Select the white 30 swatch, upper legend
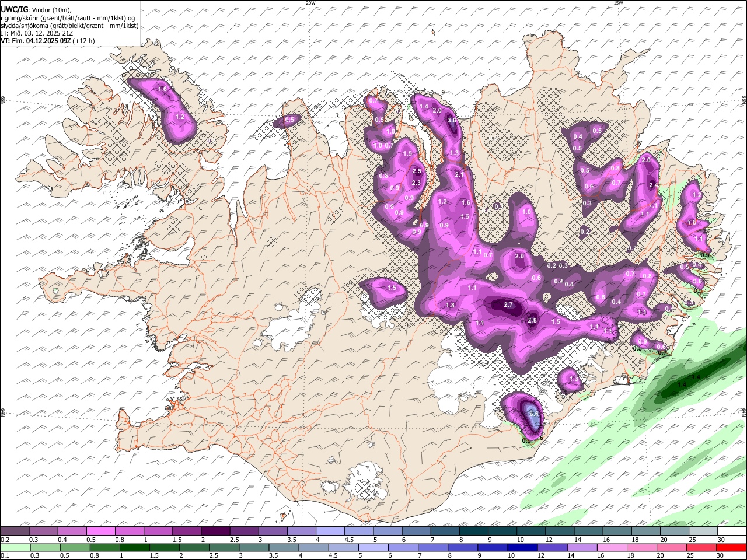The width and height of the screenshot is (747, 560). click(x=732, y=531)
